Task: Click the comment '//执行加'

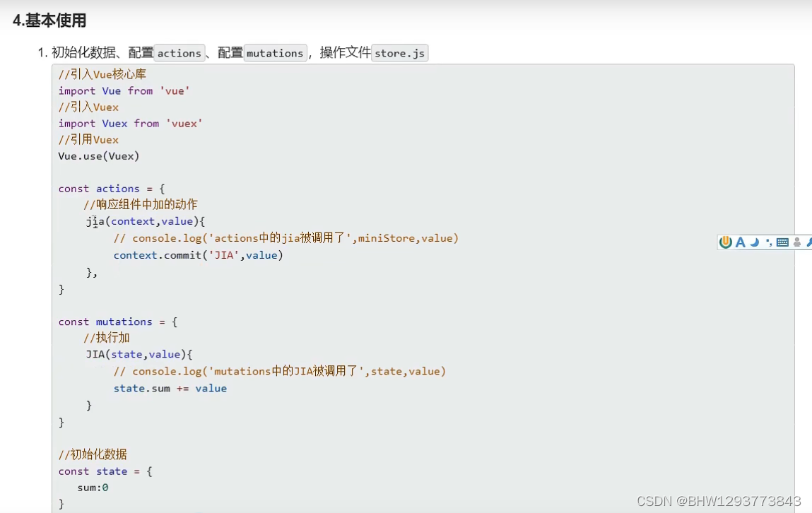Action: 106,338
